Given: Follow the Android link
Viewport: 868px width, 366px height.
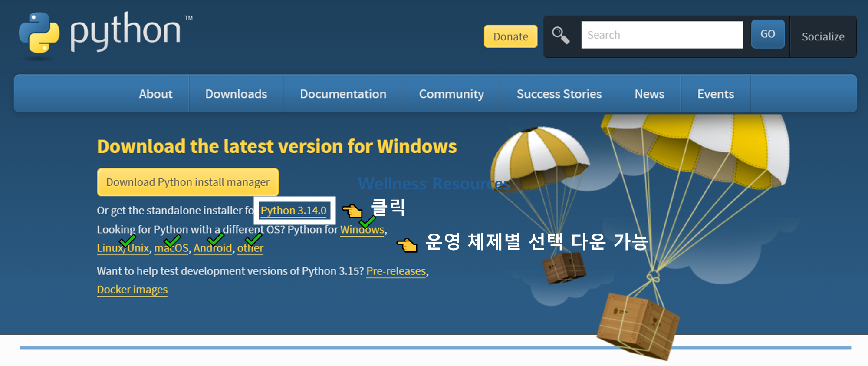Looking at the screenshot, I should point(213,248).
